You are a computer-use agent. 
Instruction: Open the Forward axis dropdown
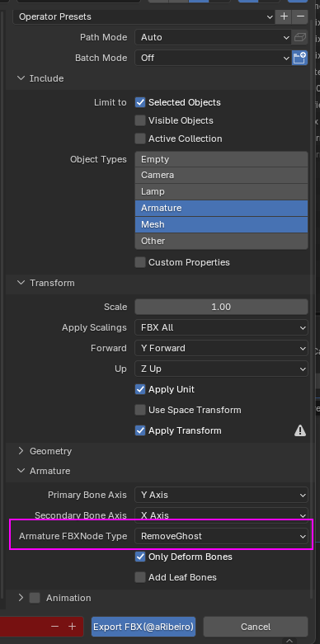click(x=221, y=348)
